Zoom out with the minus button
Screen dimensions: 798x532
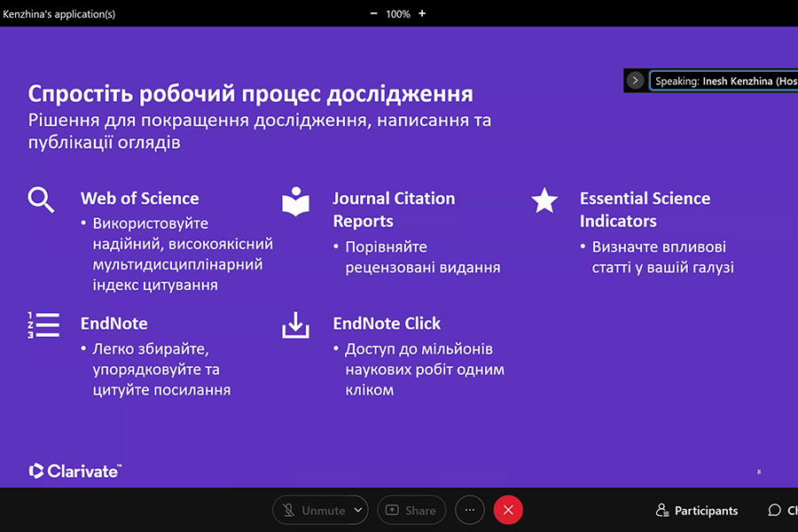coord(373,13)
